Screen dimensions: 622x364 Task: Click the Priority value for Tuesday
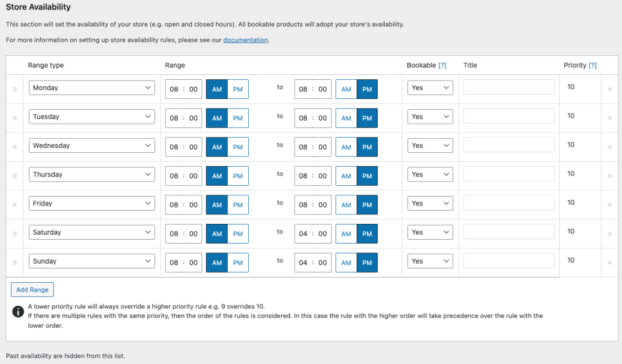pyautogui.click(x=571, y=116)
